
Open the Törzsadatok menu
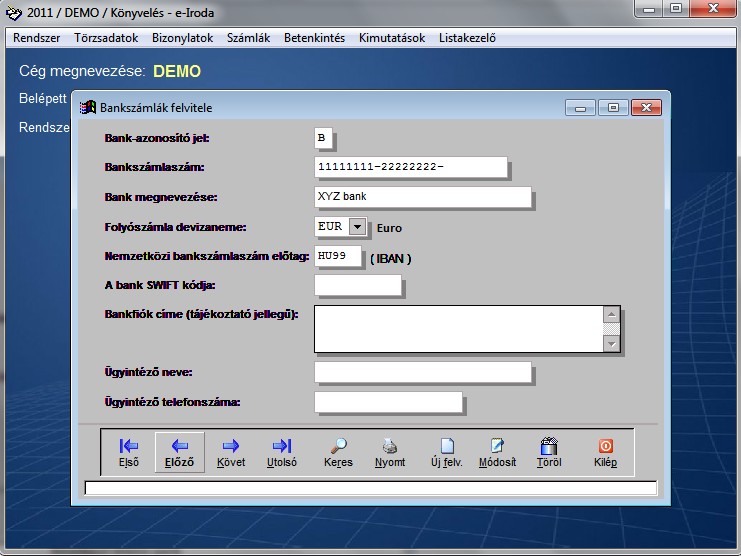point(106,38)
